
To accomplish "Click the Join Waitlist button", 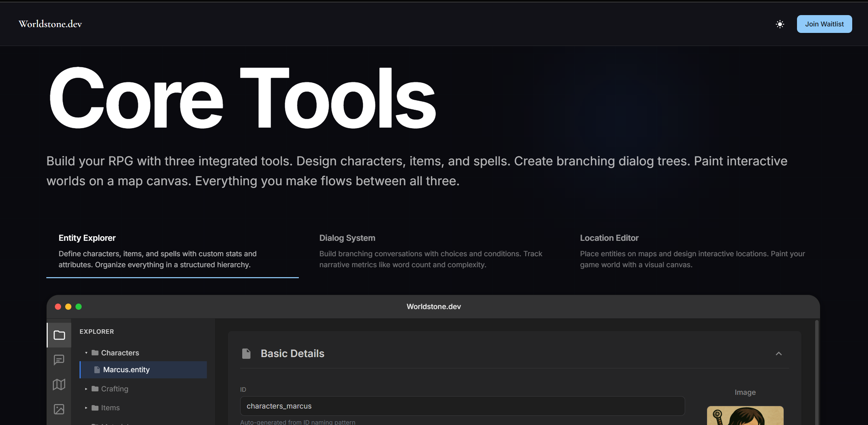I will 824,24.
